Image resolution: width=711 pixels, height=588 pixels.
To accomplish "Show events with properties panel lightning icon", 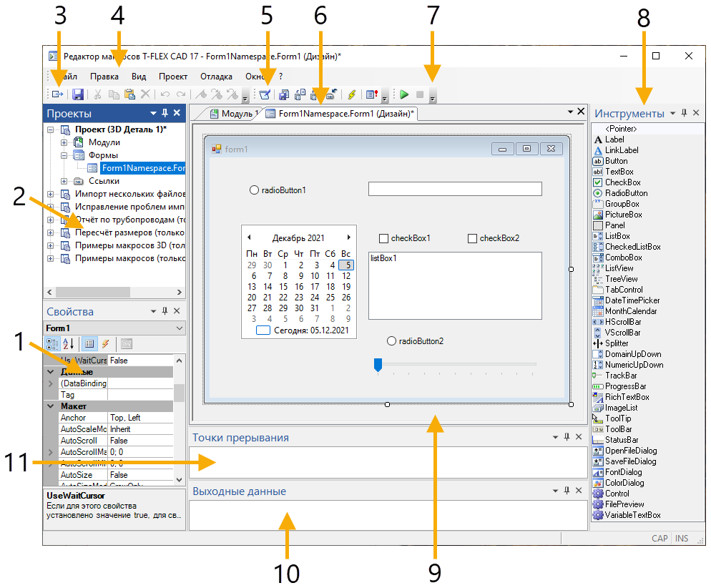I will [105, 343].
